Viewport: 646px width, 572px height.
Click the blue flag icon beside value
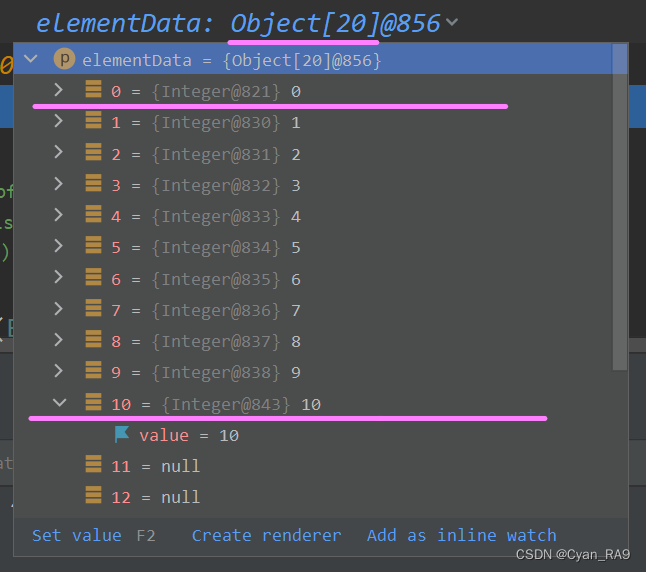pos(122,434)
